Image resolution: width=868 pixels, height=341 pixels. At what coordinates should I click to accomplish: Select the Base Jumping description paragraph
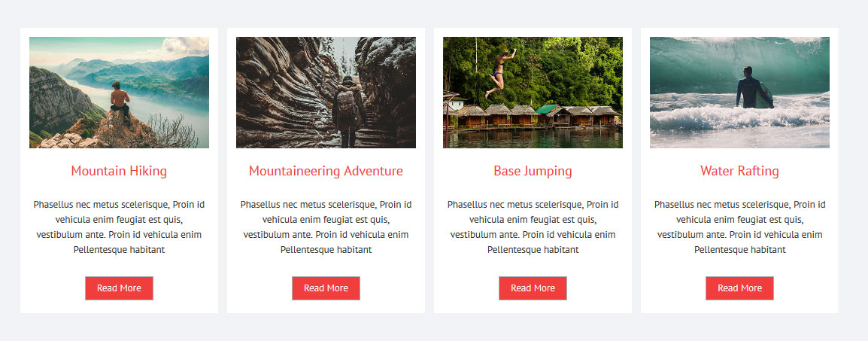[533, 227]
